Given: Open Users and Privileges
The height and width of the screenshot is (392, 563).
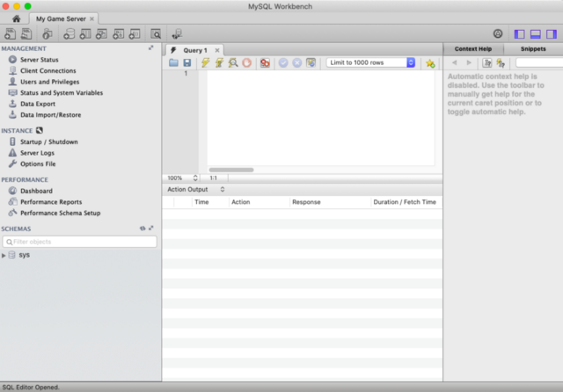Looking at the screenshot, I should click(x=49, y=82).
